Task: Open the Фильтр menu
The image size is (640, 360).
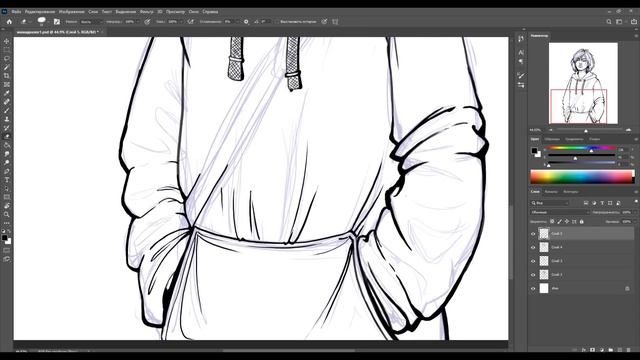Action: (x=147, y=12)
